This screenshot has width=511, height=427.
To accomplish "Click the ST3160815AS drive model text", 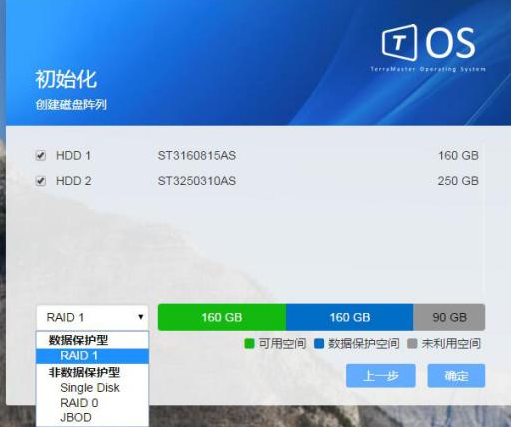I will click(197, 156).
